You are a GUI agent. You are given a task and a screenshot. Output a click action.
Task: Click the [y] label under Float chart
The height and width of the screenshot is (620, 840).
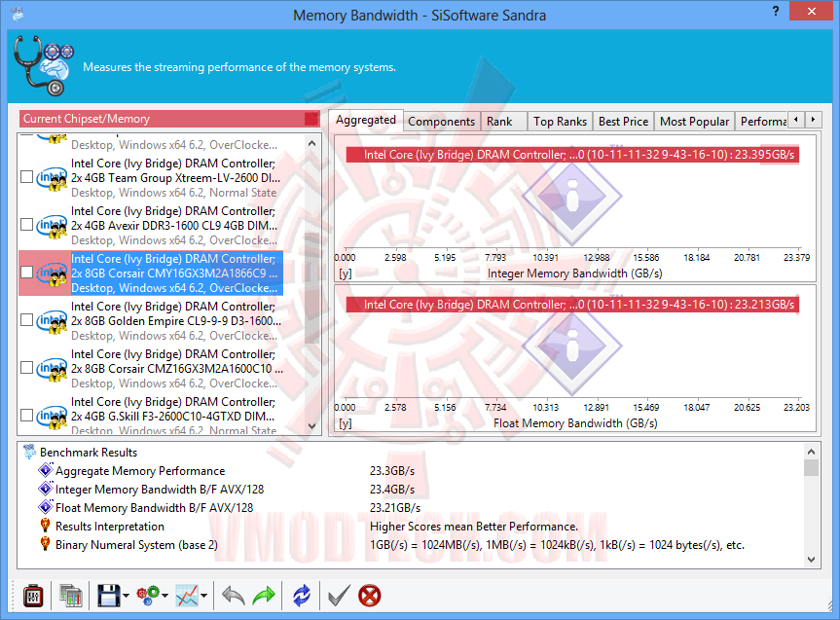(346, 423)
